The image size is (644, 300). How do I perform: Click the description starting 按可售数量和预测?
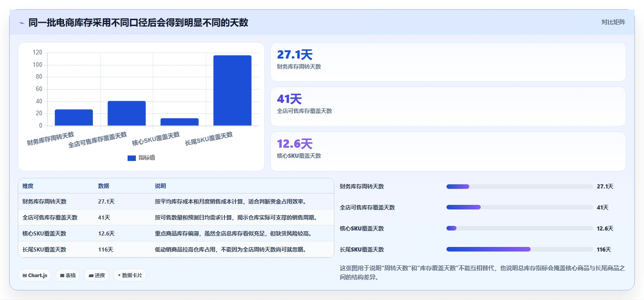236,218
